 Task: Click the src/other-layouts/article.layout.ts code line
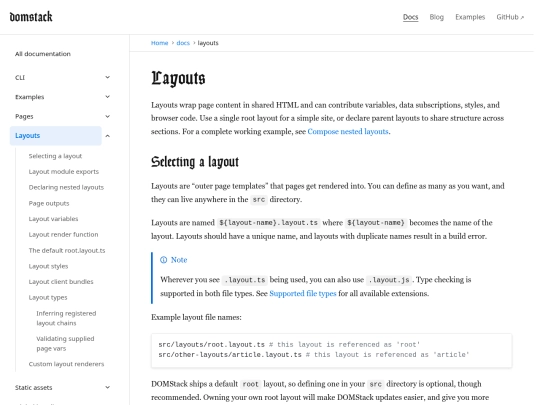coord(314,355)
